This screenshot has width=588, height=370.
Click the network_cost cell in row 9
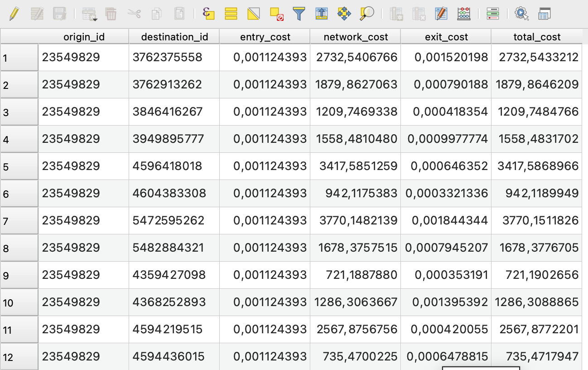(x=356, y=275)
